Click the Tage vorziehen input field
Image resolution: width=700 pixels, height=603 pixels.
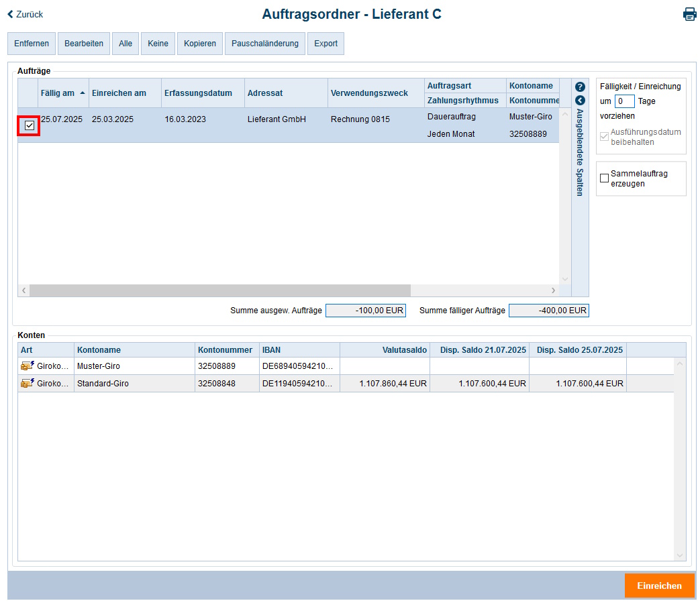(624, 101)
